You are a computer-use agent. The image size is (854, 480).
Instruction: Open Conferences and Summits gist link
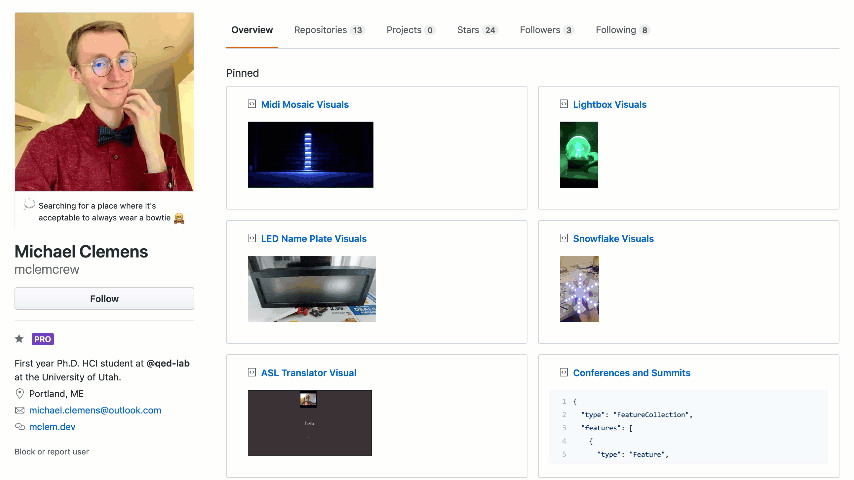point(631,373)
